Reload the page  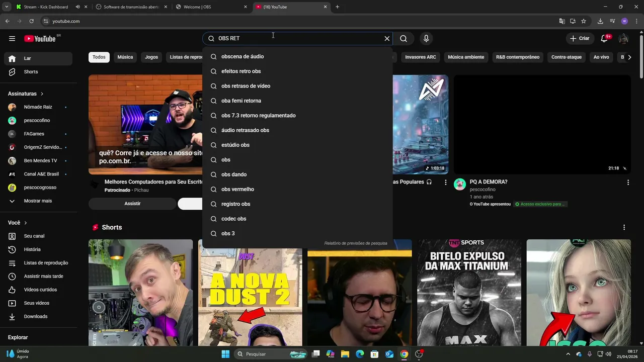coord(31,21)
